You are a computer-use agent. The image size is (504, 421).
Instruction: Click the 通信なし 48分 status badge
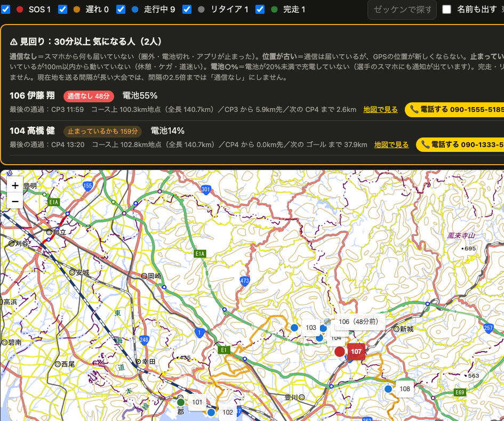coord(89,96)
